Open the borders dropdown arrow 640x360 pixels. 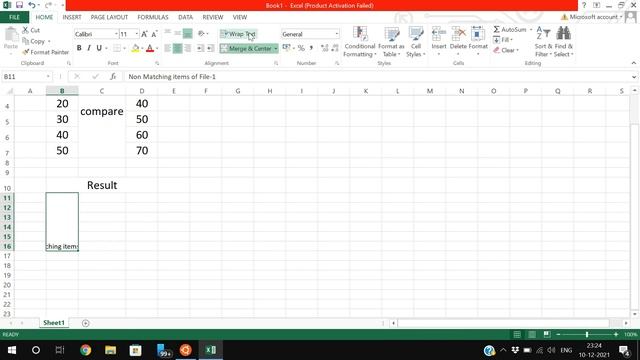pyautogui.click(x=124, y=48)
